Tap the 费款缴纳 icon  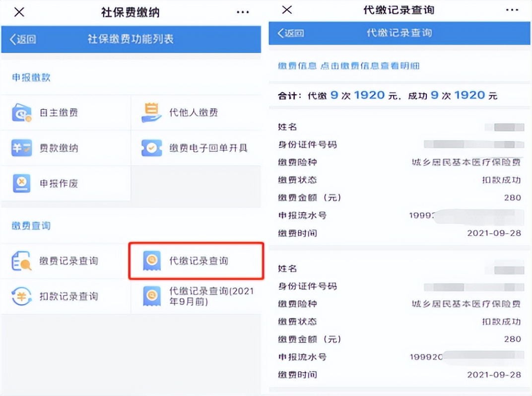[22, 148]
